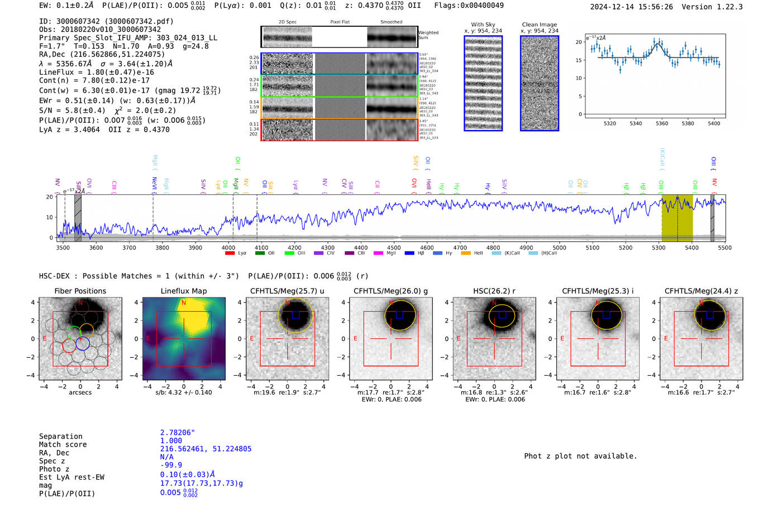The image size is (782, 532).
Task: Click the orange-bordered fiber 2D spectrum row
Action: click(x=340, y=108)
